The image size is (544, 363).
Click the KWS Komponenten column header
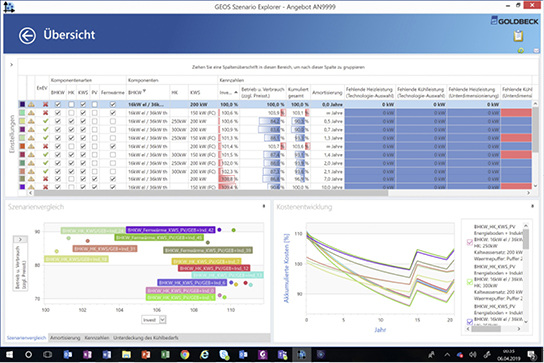coord(203,92)
